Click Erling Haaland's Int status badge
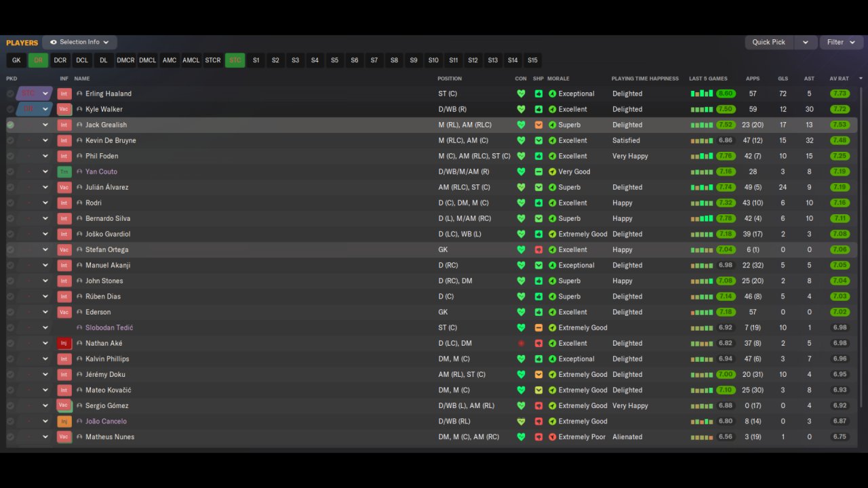 [x=64, y=94]
